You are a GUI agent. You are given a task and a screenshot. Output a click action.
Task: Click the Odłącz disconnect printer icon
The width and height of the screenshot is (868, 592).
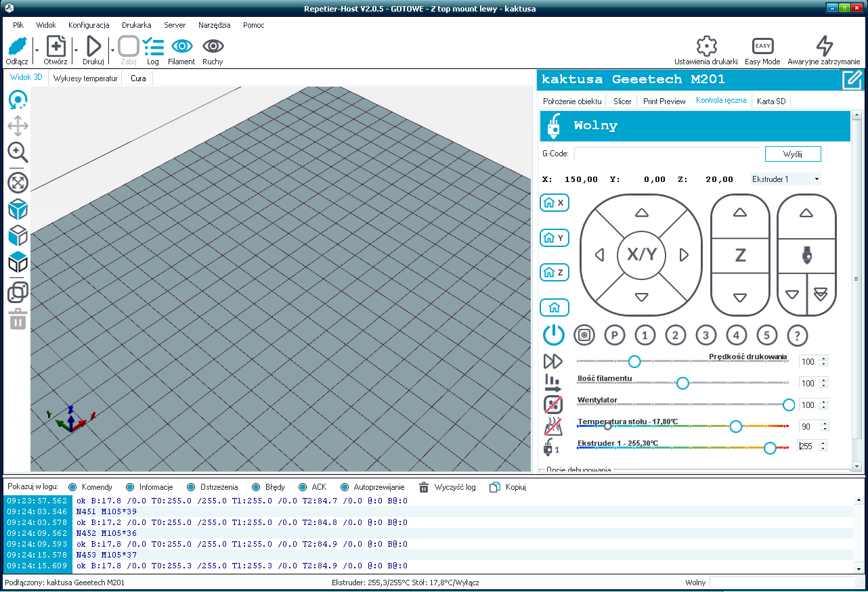pyautogui.click(x=17, y=47)
